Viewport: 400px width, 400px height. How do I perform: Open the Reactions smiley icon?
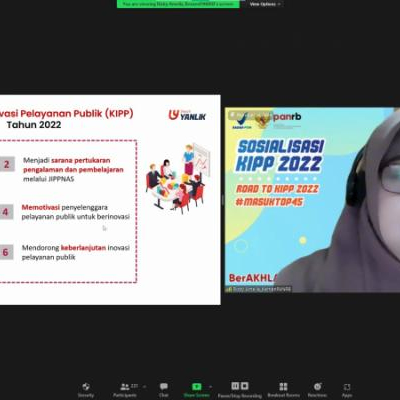tap(317, 386)
